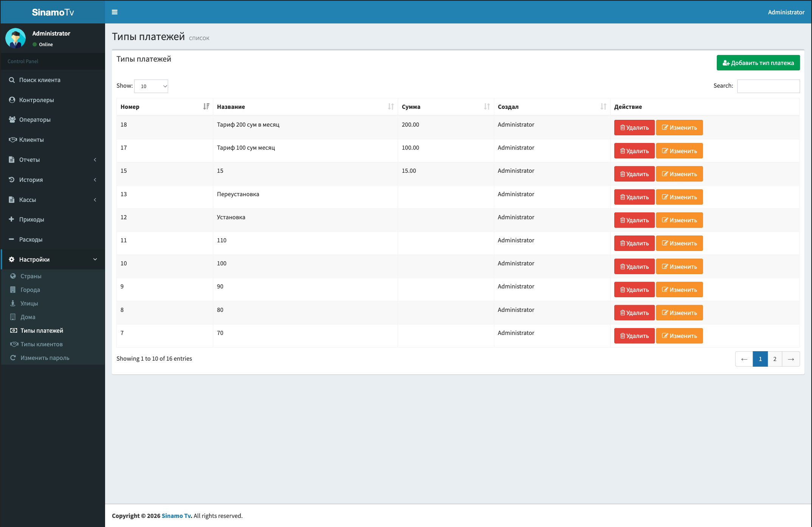
Task: Sort table by Название column
Action: [x=305, y=107]
